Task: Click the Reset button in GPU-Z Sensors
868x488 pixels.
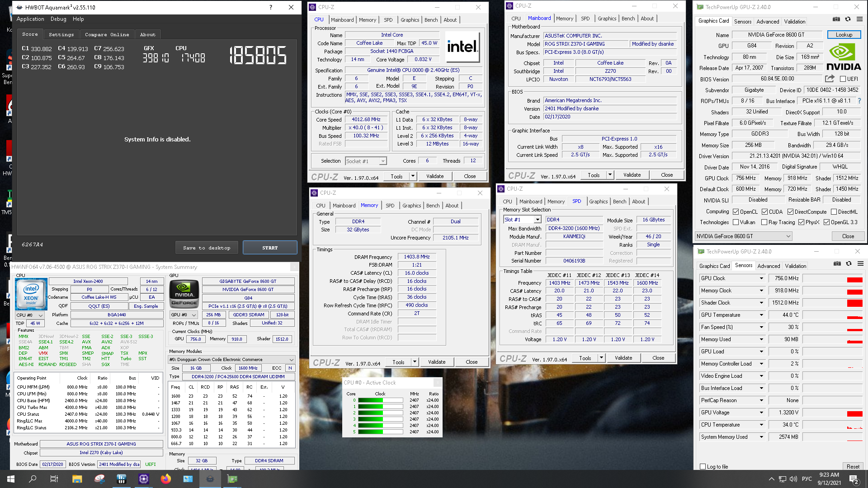Action: pyautogui.click(x=853, y=467)
